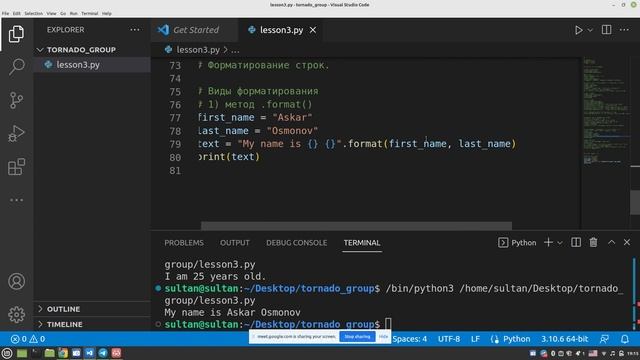Switch to VS Code taskbar item
This screenshot has width=640, height=360.
89,353
